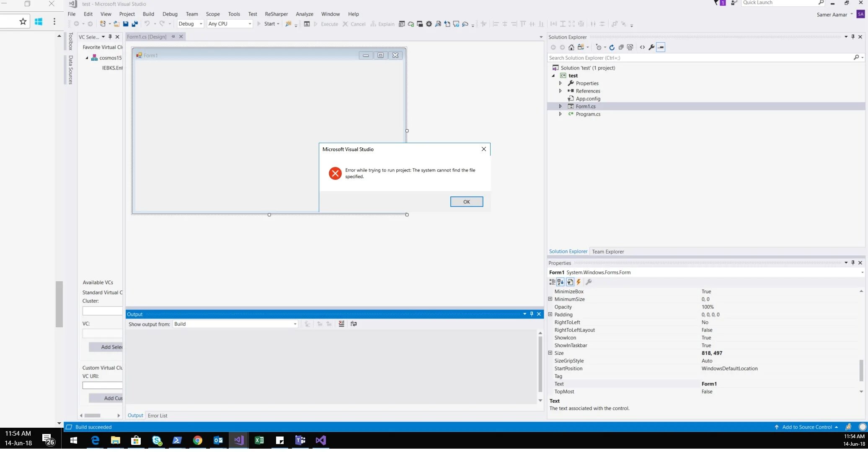Image resolution: width=868 pixels, height=452 pixels.
Task: Expand the MinimumSize property row
Action: (x=550, y=299)
